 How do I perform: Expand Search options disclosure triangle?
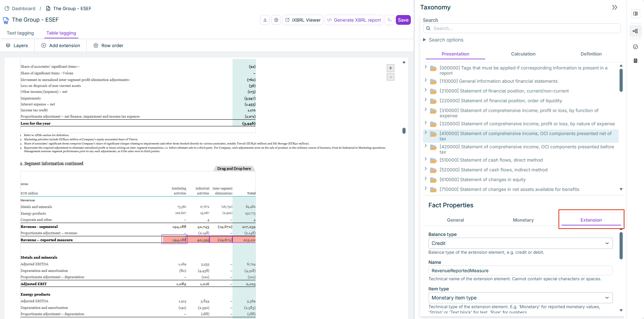click(424, 40)
